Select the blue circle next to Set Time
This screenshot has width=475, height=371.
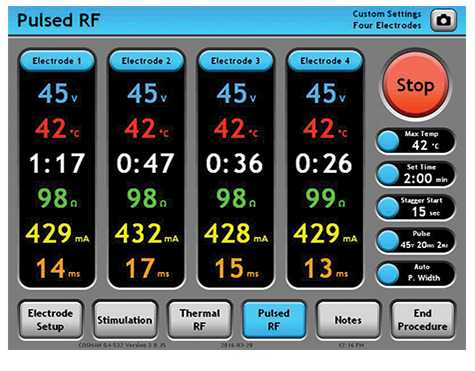click(x=388, y=174)
